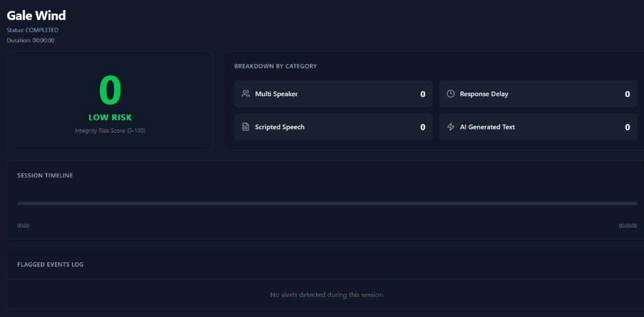Click the Response Delay count value
The height and width of the screenshot is (317, 644).
click(627, 94)
